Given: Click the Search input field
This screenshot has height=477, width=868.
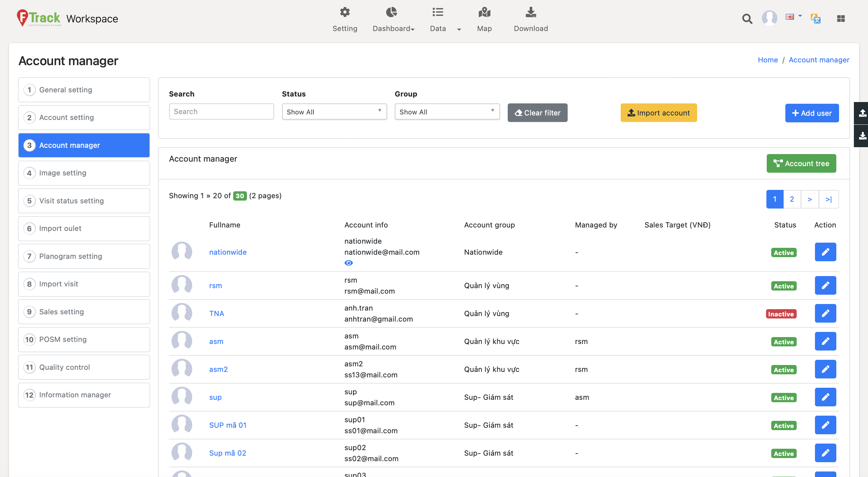Looking at the screenshot, I should coord(221,112).
